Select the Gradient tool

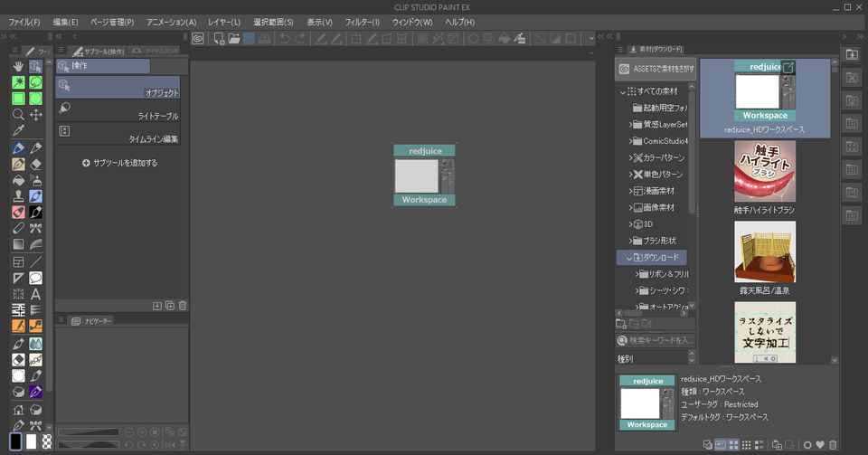18,244
